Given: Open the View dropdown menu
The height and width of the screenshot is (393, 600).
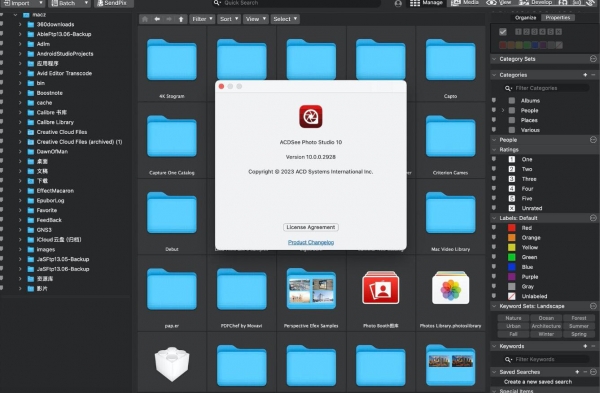Looking at the screenshot, I should (256, 19).
